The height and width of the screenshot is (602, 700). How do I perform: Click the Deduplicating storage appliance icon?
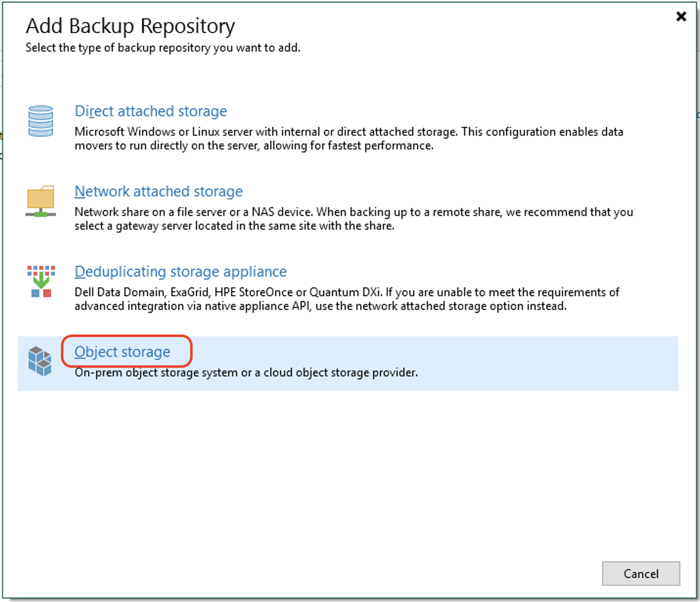pyautogui.click(x=41, y=281)
